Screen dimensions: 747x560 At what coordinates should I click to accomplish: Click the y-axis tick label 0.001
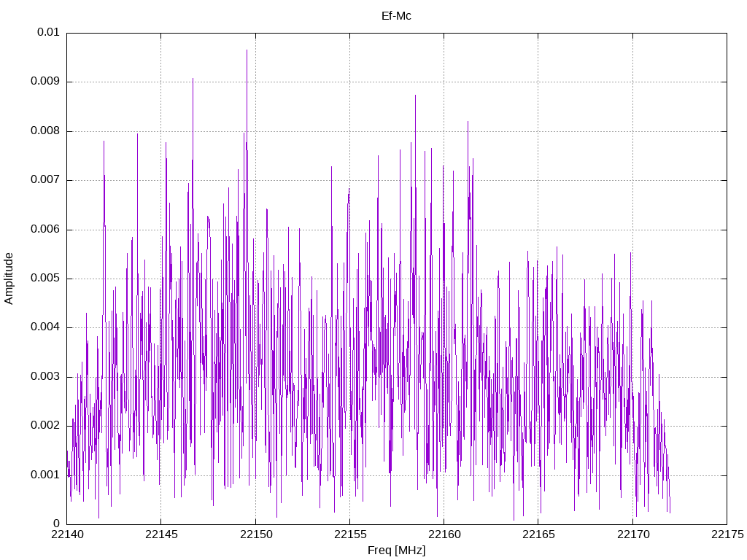(45, 475)
